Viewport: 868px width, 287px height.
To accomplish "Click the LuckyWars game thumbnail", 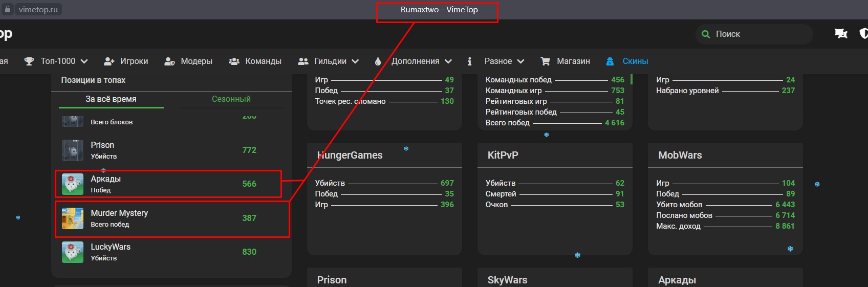I will point(73,252).
